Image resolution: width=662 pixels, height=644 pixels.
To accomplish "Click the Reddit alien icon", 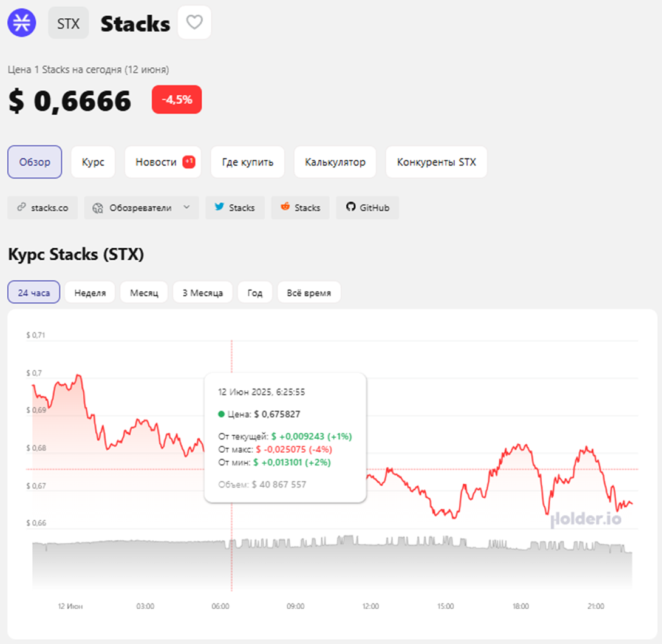I will (285, 206).
